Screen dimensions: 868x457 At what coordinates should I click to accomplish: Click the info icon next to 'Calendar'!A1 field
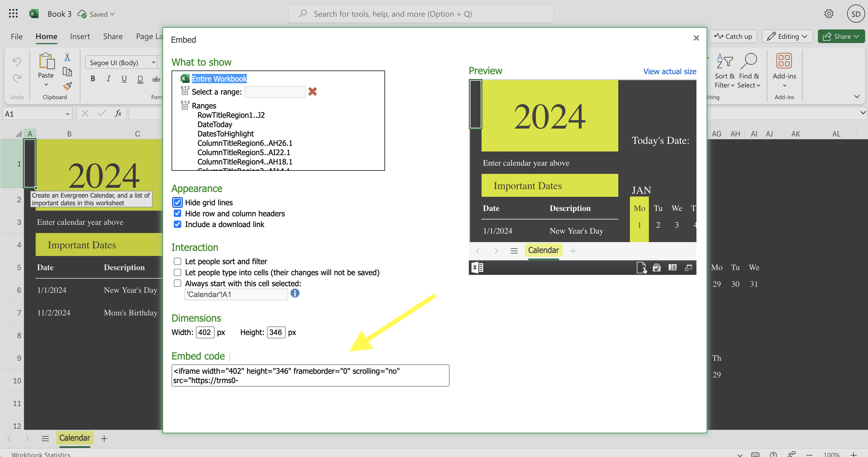tap(295, 294)
